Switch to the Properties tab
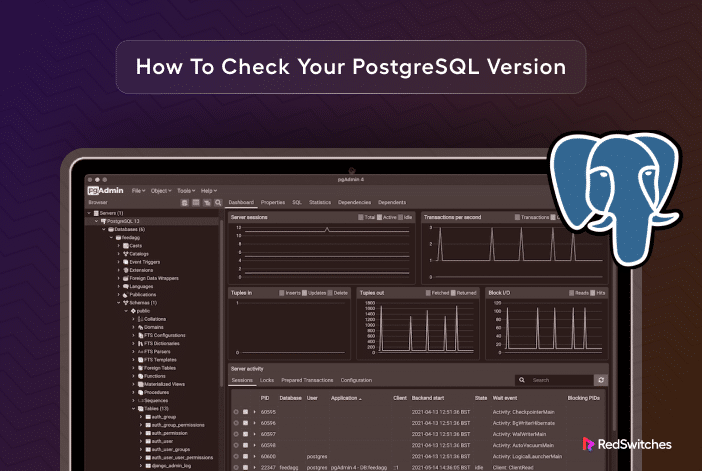702x471 pixels. point(273,202)
